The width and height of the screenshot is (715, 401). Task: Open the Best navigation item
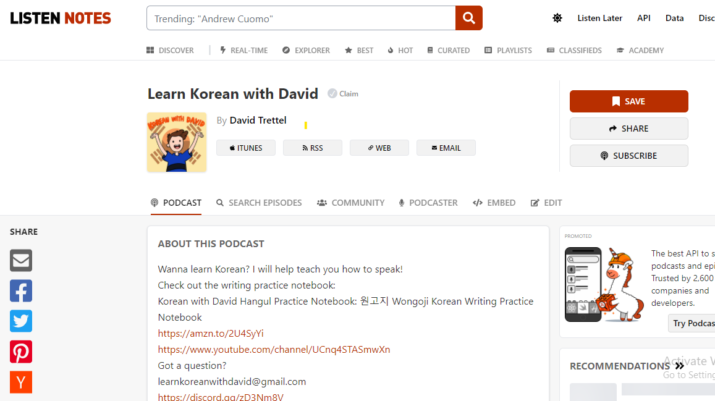click(359, 50)
